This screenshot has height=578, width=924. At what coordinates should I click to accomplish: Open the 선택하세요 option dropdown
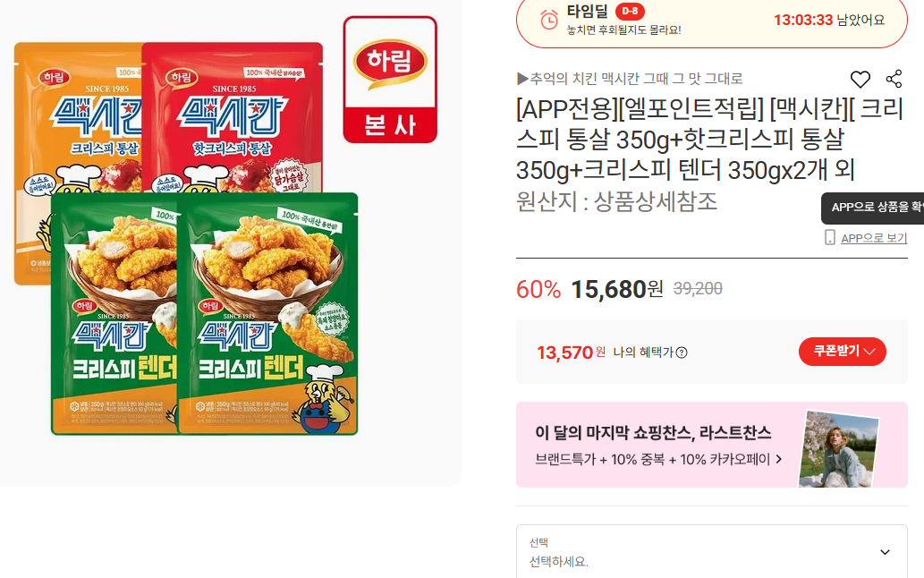[x=712, y=552]
